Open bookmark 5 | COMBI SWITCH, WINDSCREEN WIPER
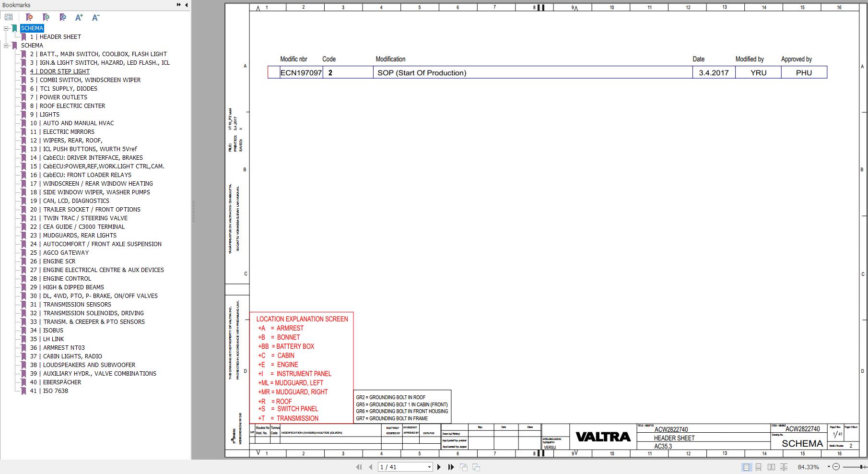 pyautogui.click(x=85, y=80)
